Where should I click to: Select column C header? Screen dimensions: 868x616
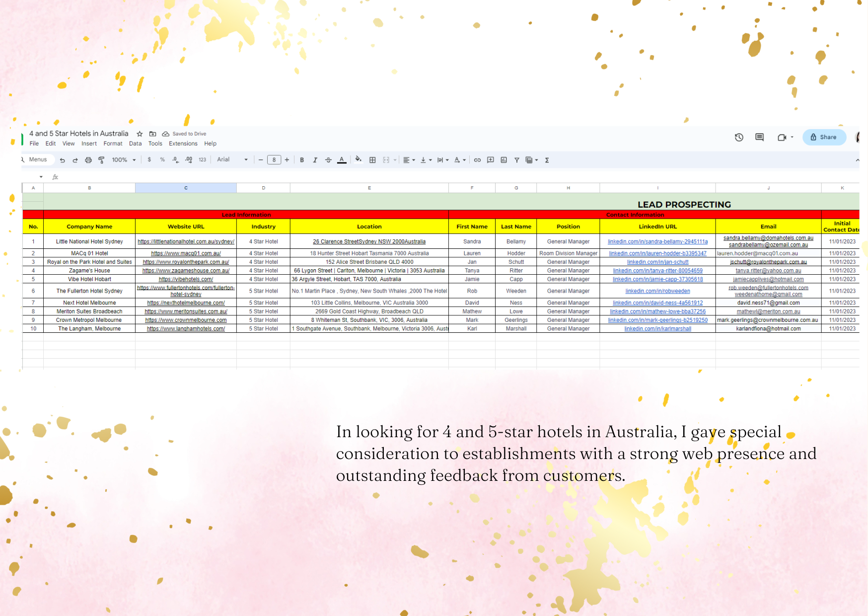186,188
